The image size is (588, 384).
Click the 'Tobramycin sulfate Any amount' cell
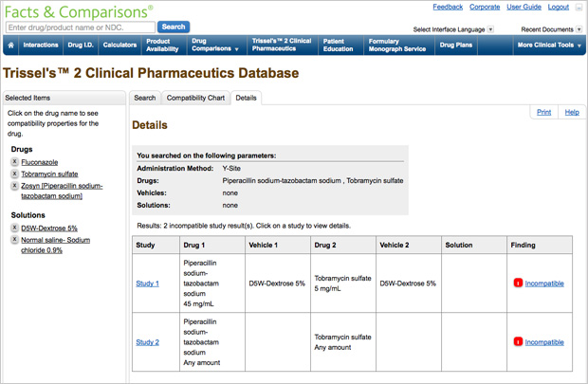tap(343, 342)
